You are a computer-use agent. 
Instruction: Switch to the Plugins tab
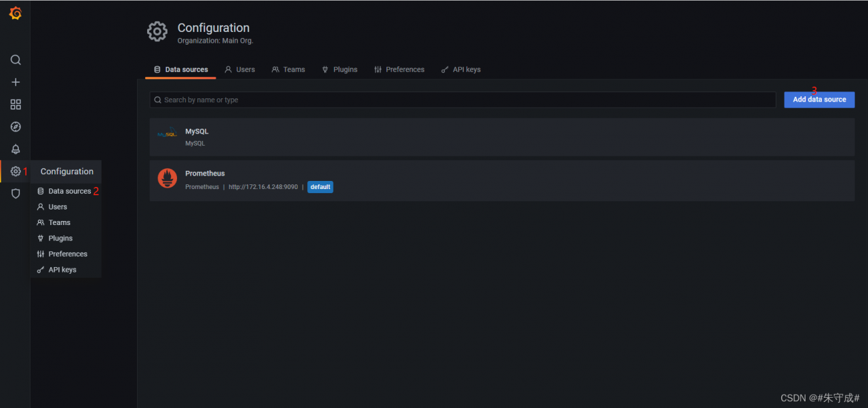(339, 69)
